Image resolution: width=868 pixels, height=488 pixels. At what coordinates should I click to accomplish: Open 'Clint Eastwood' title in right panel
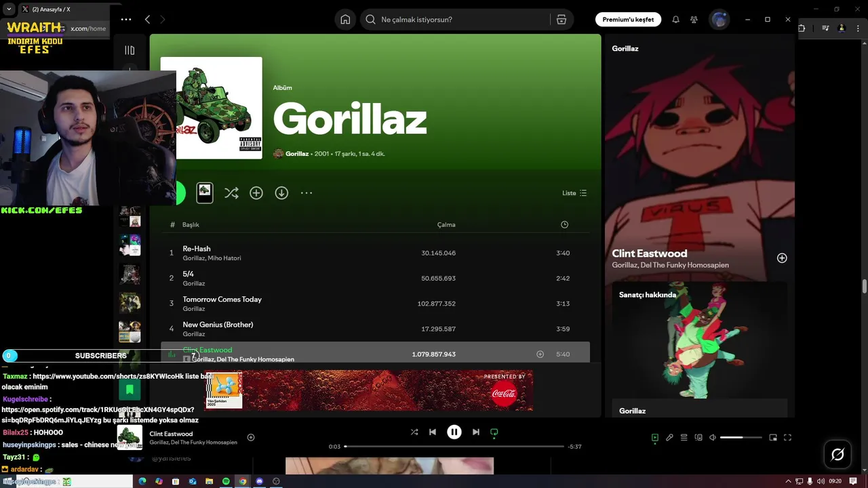coord(650,253)
